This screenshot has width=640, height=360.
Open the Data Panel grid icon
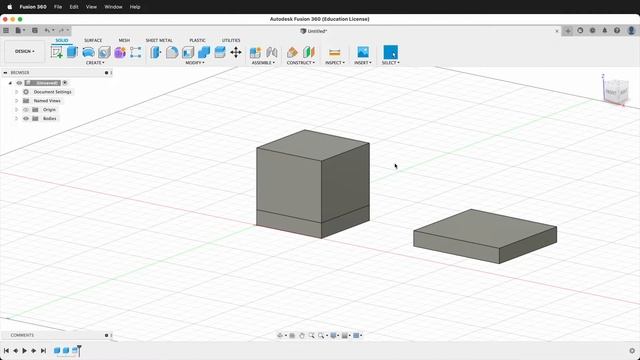pyautogui.click(x=6, y=30)
